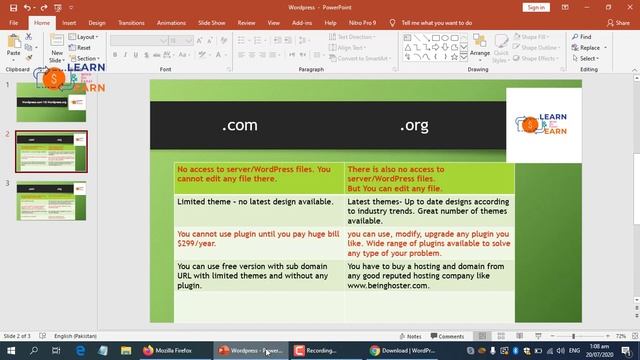640x360 pixels.
Task: Copy selection using the Copy icon
Action: tap(28, 47)
